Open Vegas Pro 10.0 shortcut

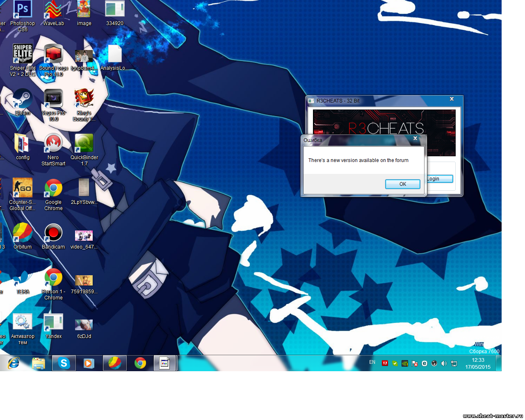[x=53, y=105]
